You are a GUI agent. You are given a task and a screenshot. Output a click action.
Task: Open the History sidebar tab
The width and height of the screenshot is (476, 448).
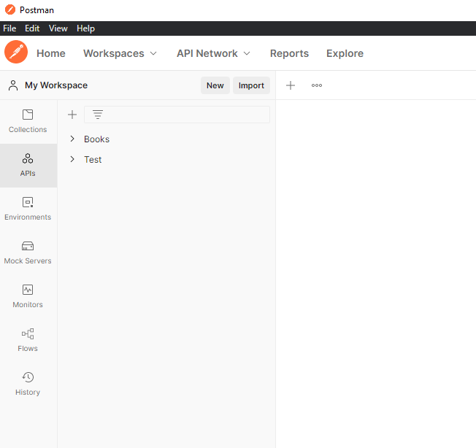tap(28, 385)
